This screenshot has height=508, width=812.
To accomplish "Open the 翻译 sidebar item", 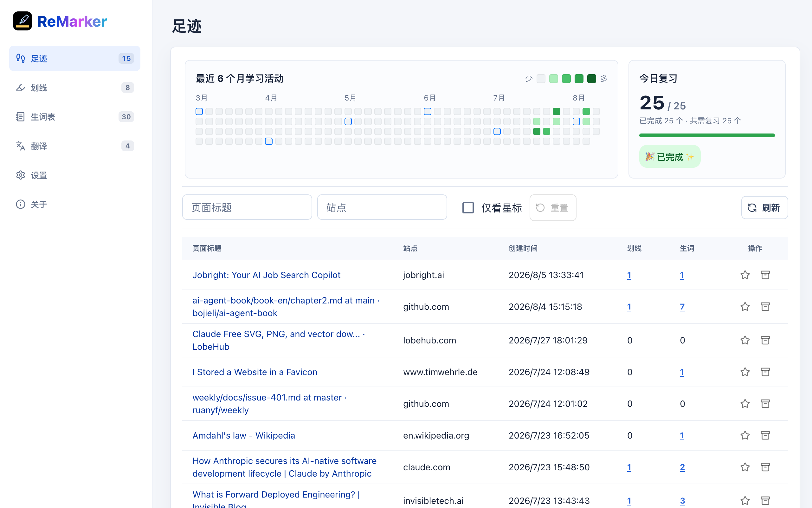I will 74,146.
